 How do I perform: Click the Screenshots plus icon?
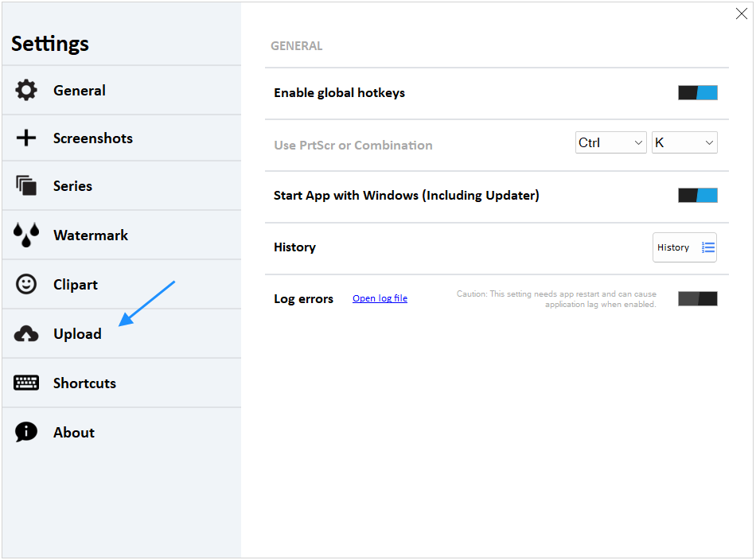point(26,138)
